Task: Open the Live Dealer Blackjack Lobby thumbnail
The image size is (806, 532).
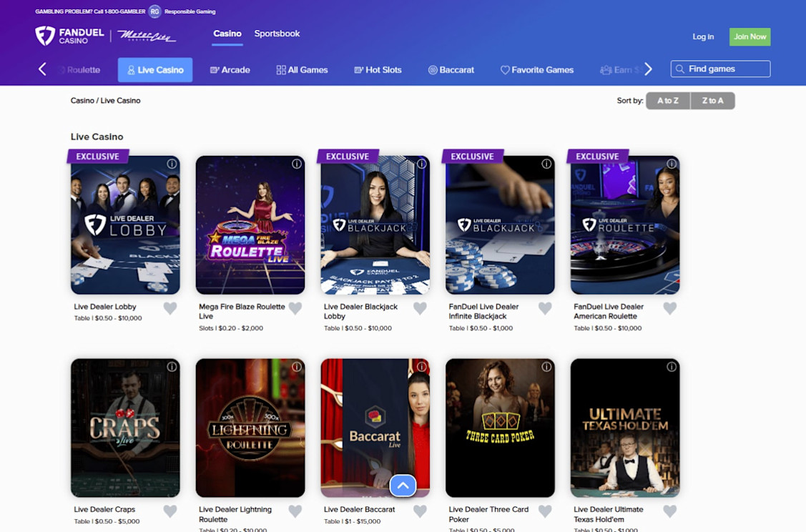Action: [x=375, y=225]
